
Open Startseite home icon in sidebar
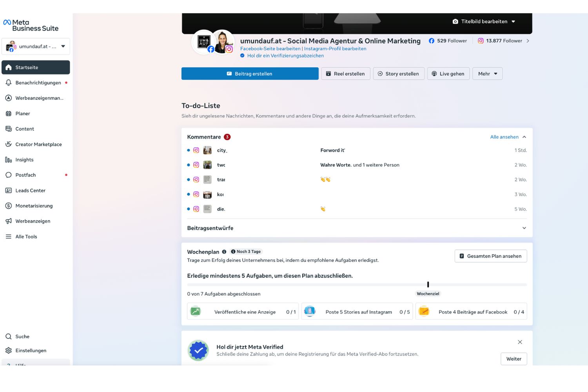coord(9,67)
